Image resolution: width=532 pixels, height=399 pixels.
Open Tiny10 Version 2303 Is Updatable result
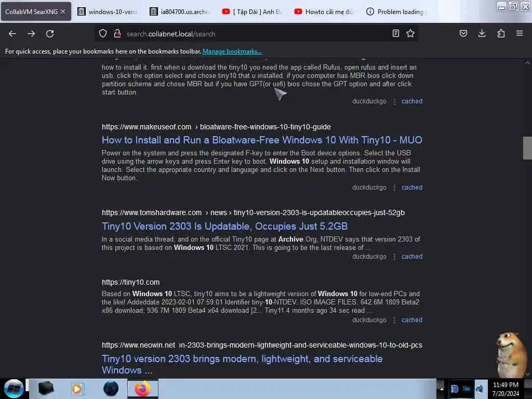pos(224,226)
